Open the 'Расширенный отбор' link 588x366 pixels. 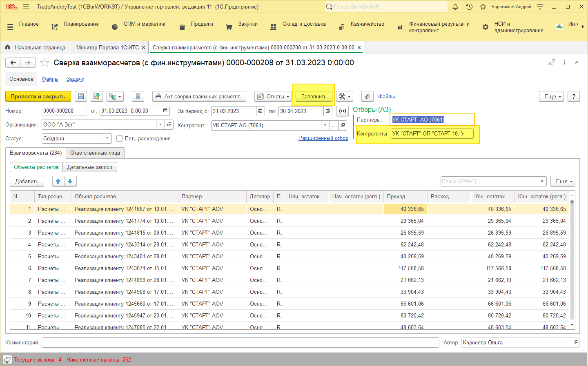click(323, 138)
